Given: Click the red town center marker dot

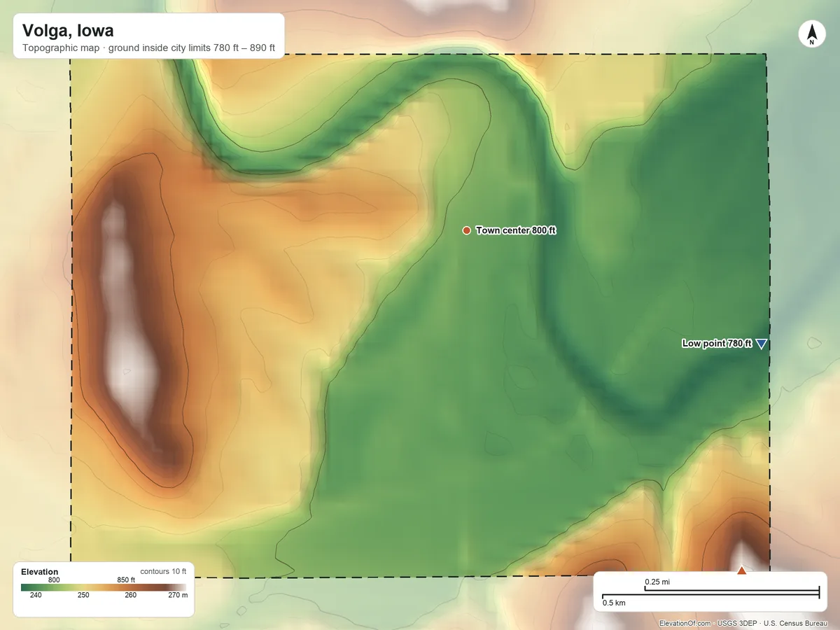Looking at the screenshot, I should 466,230.
